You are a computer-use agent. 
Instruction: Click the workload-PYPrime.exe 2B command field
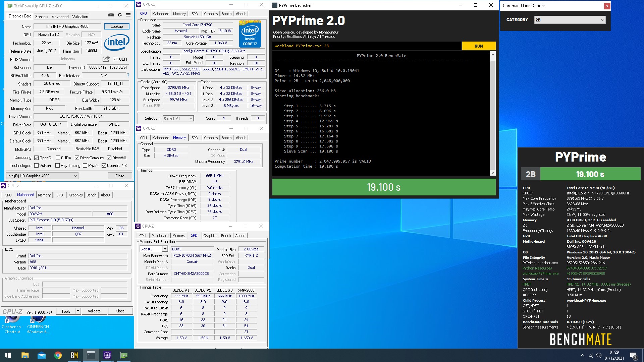(367, 46)
